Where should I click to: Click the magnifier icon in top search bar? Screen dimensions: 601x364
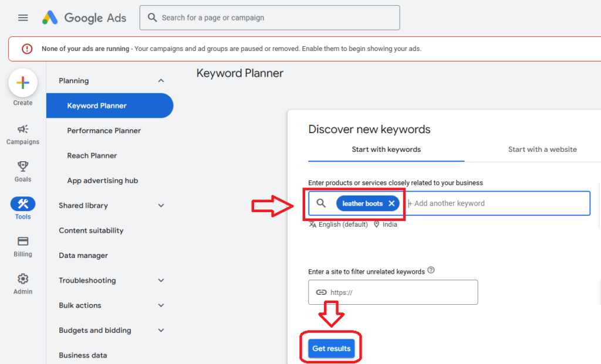[152, 18]
